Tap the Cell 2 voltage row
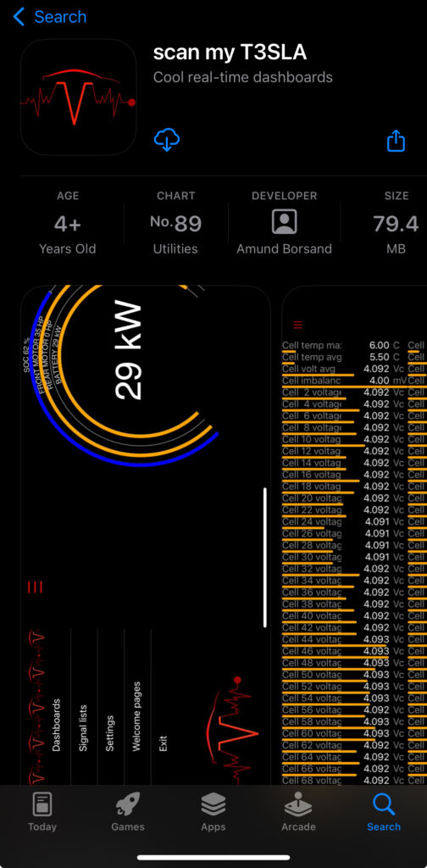 [344, 392]
